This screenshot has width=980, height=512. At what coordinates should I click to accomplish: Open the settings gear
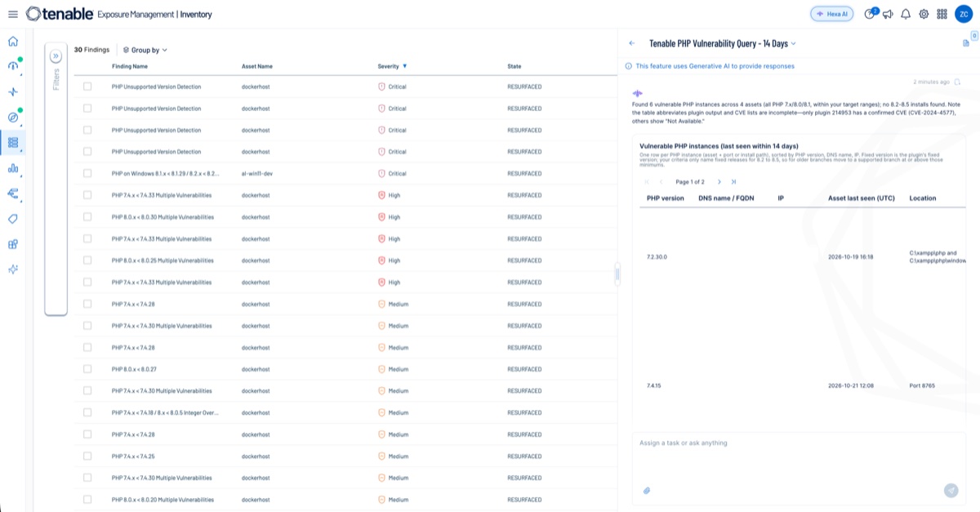pyautogui.click(x=924, y=14)
